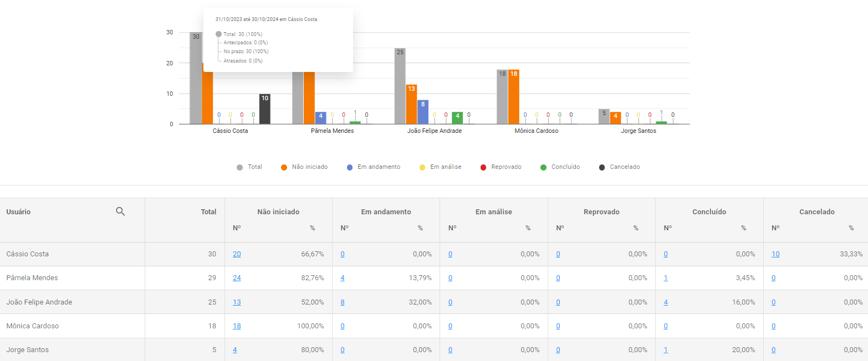Image resolution: width=868 pixels, height=361 pixels.
Task: Click the Total column header
Action: point(208,212)
